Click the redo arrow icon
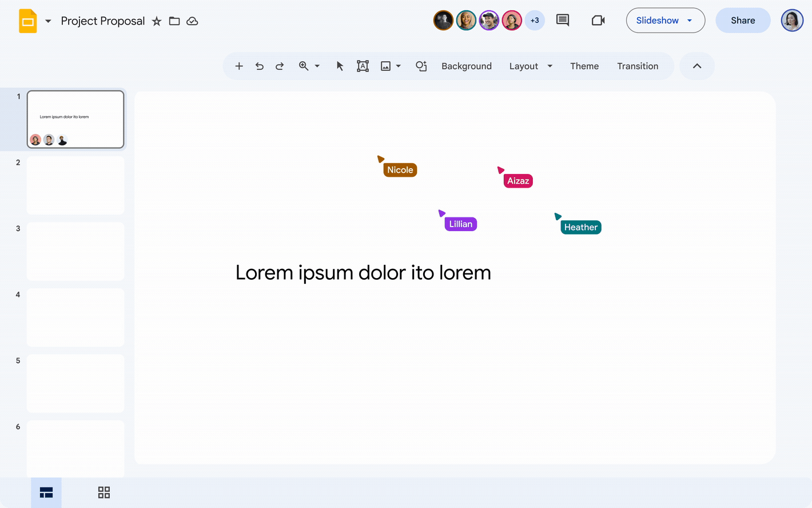This screenshot has height=508, width=812. coord(280,66)
